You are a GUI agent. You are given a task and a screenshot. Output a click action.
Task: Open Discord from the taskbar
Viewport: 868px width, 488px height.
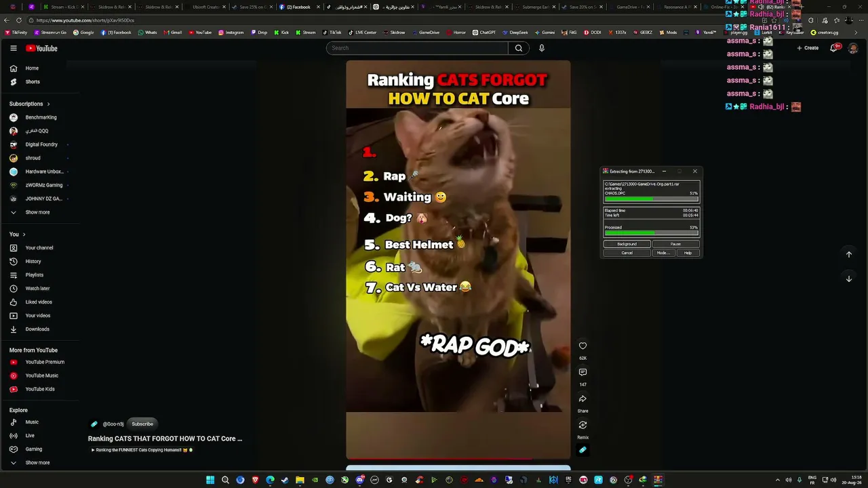[x=359, y=480]
